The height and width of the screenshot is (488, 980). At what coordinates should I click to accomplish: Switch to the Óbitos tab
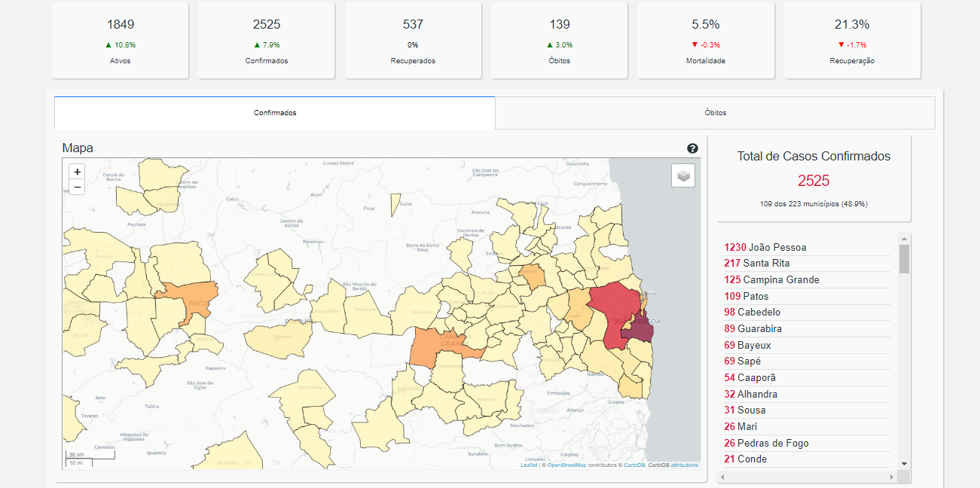[x=715, y=113]
